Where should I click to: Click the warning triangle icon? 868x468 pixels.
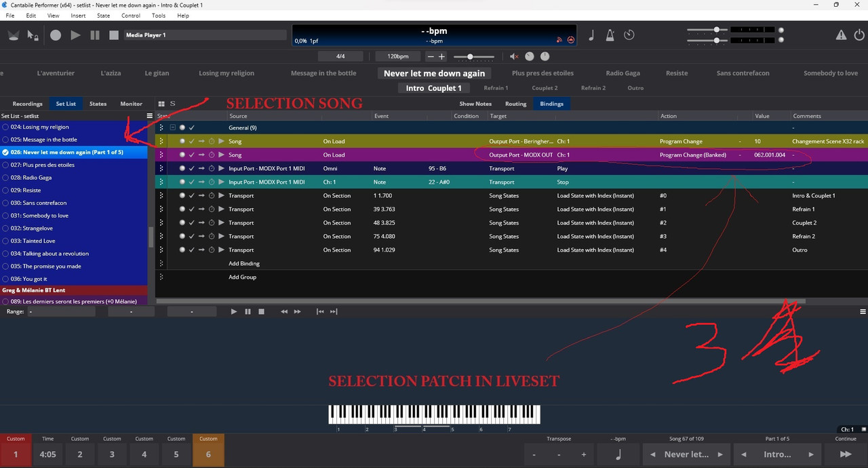click(841, 35)
